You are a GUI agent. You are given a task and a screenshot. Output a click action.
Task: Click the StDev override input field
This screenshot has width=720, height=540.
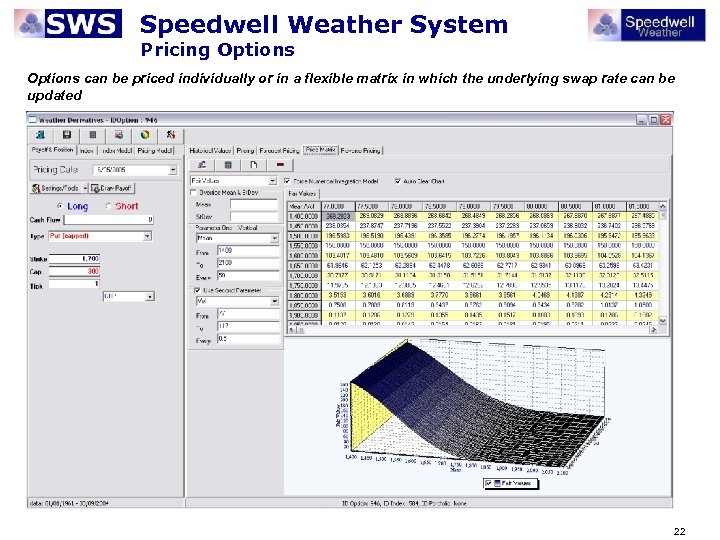click(254, 216)
